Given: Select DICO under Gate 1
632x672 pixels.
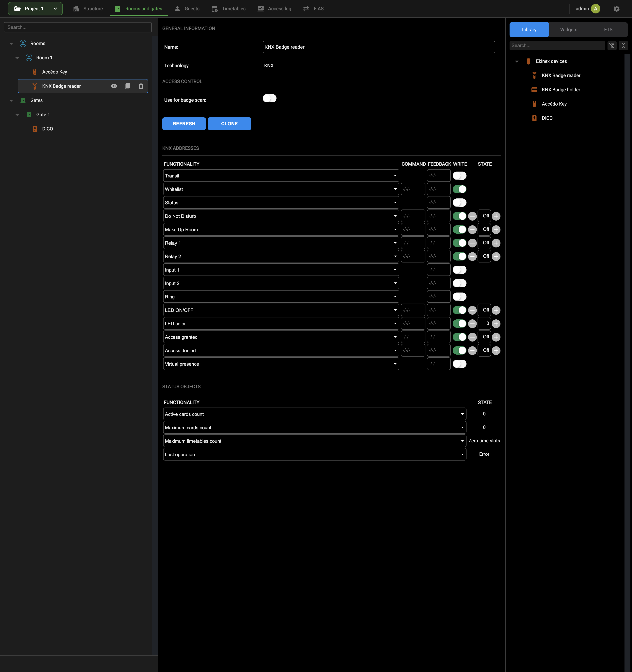Looking at the screenshot, I should [x=47, y=129].
